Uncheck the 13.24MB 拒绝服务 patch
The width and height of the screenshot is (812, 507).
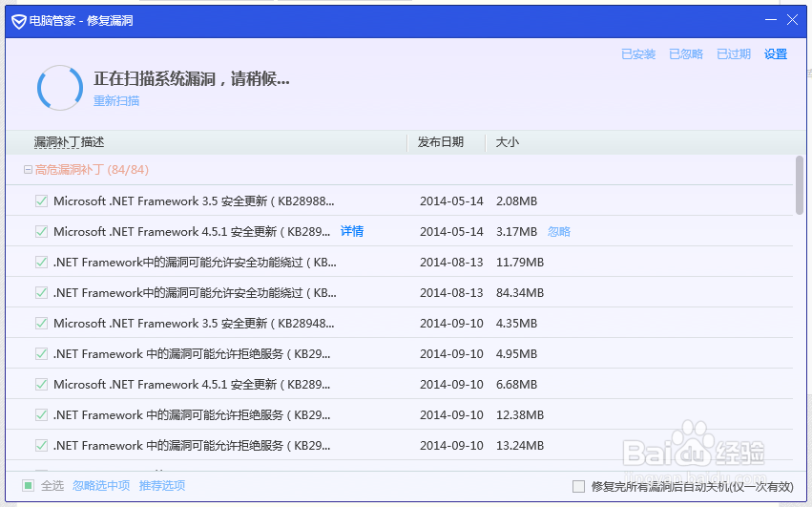tap(41, 445)
